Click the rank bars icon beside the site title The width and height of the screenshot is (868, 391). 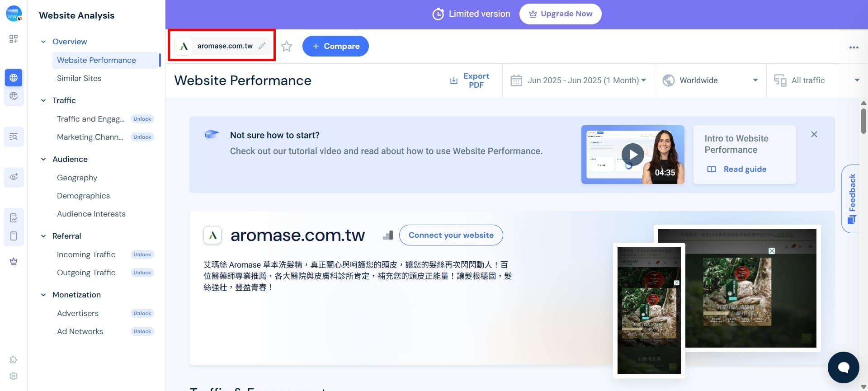pyautogui.click(x=388, y=235)
